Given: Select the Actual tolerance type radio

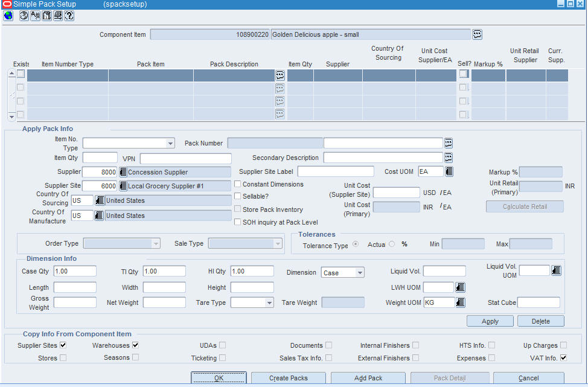Looking at the screenshot, I should click(356, 244).
